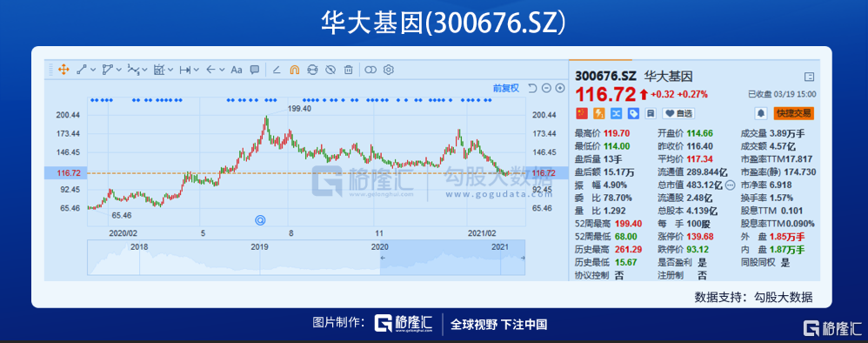Delete drawings with the trash icon

348,70
